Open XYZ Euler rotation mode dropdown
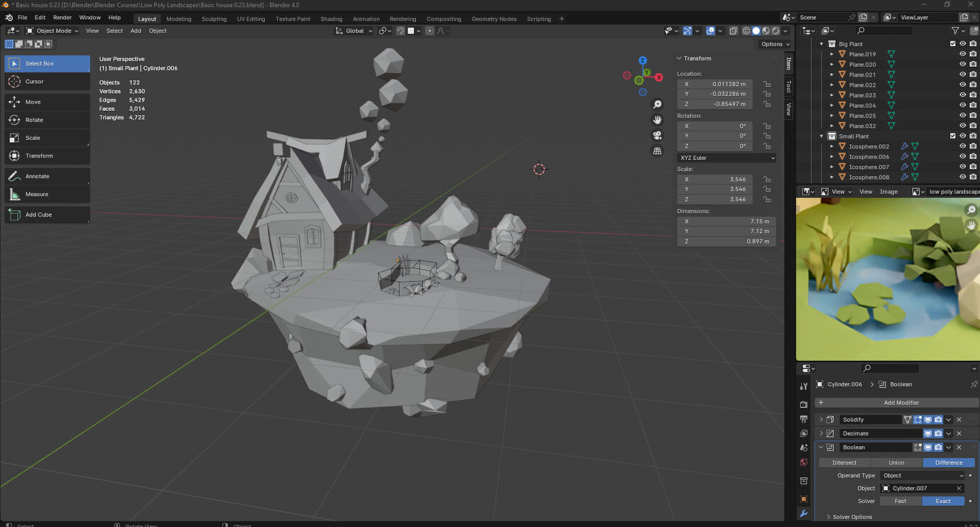This screenshot has width=980, height=527. click(726, 158)
